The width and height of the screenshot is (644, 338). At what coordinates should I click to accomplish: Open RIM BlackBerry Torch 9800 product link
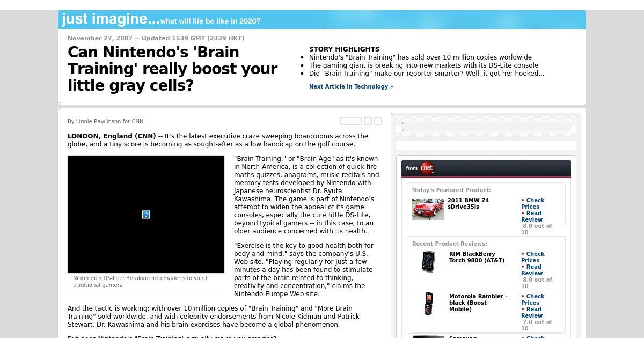coord(477,257)
